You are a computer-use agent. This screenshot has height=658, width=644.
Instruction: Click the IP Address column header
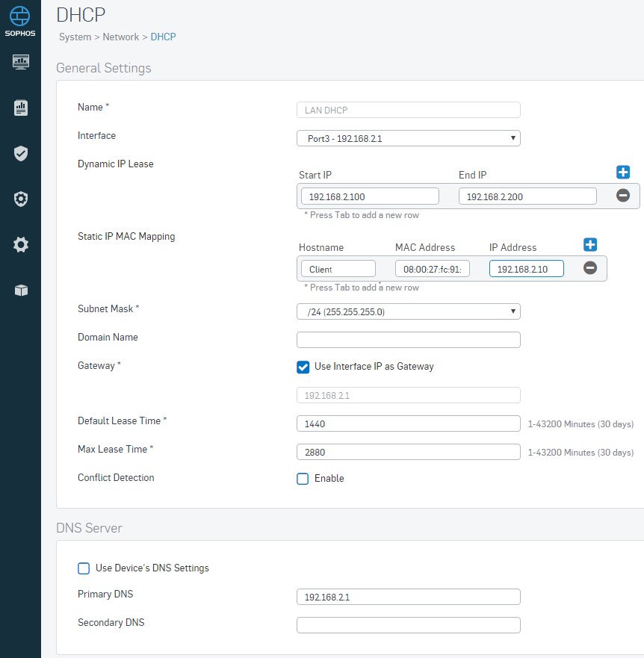point(513,247)
